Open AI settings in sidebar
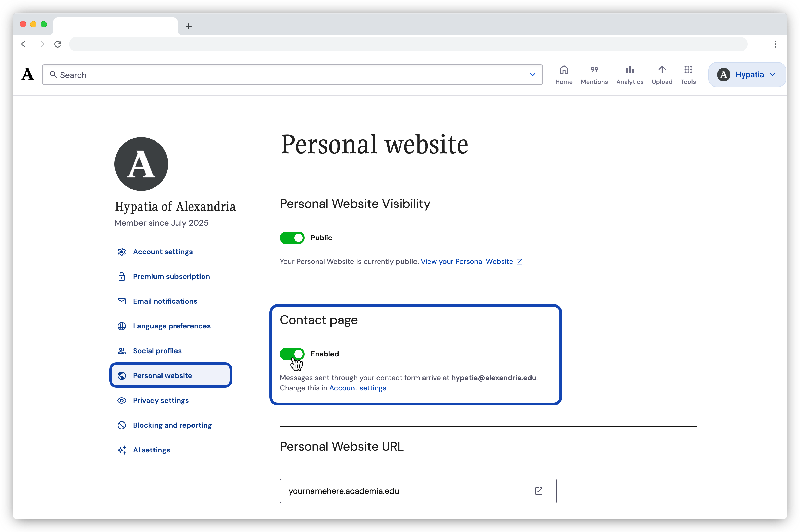This screenshot has width=800, height=532. (x=151, y=450)
